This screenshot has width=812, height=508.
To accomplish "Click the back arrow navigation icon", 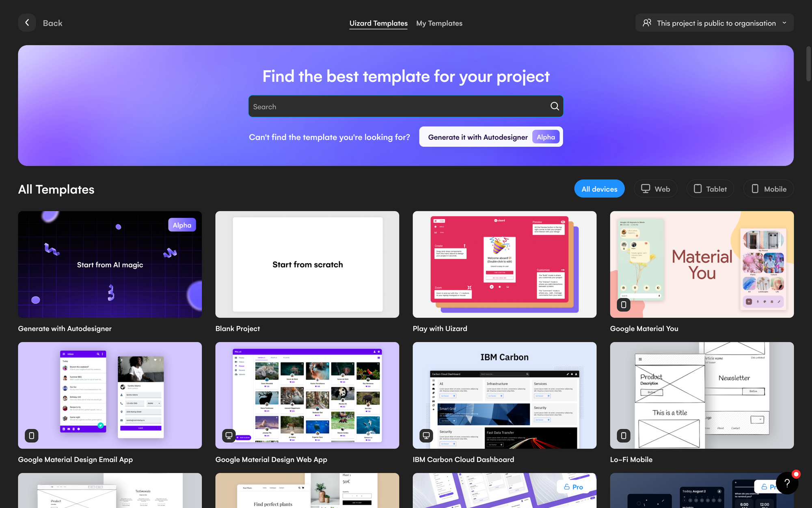I will click(x=28, y=22).
